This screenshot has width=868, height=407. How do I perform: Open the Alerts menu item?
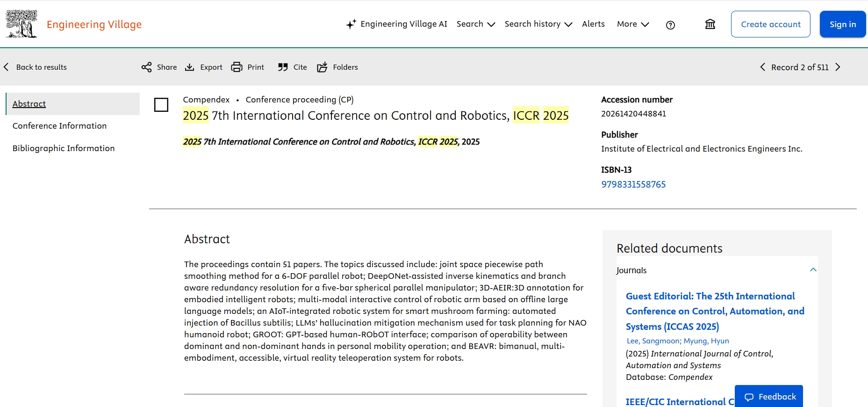point(593,24)
